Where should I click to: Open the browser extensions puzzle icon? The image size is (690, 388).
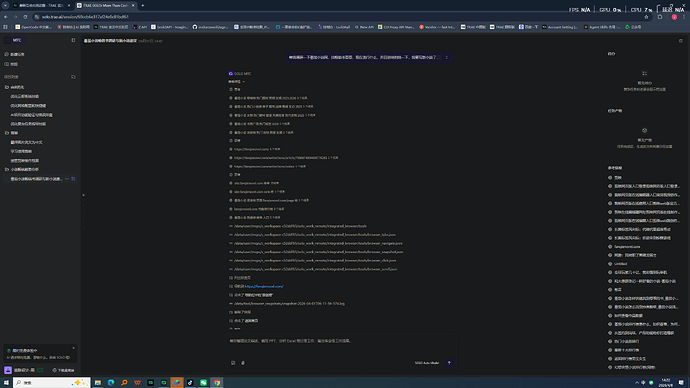click(660, 17)
